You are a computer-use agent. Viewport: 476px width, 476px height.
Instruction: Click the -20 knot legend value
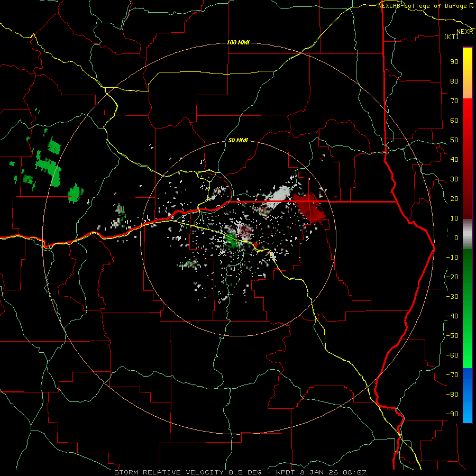coord(452,277)
